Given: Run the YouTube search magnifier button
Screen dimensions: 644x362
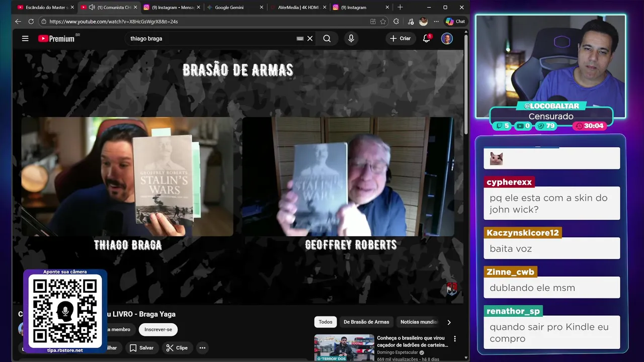Looking at the screenshot, I should [327, 38].
